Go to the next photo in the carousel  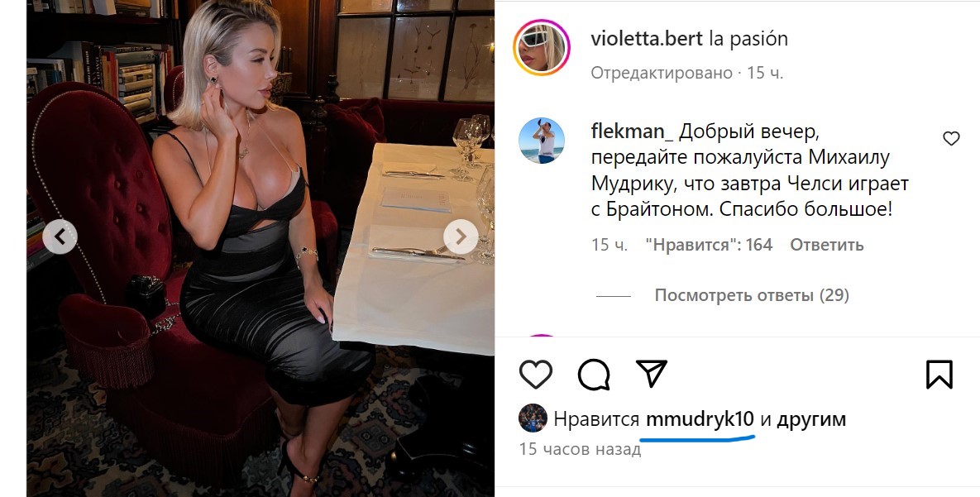click(x=461, y=237)
